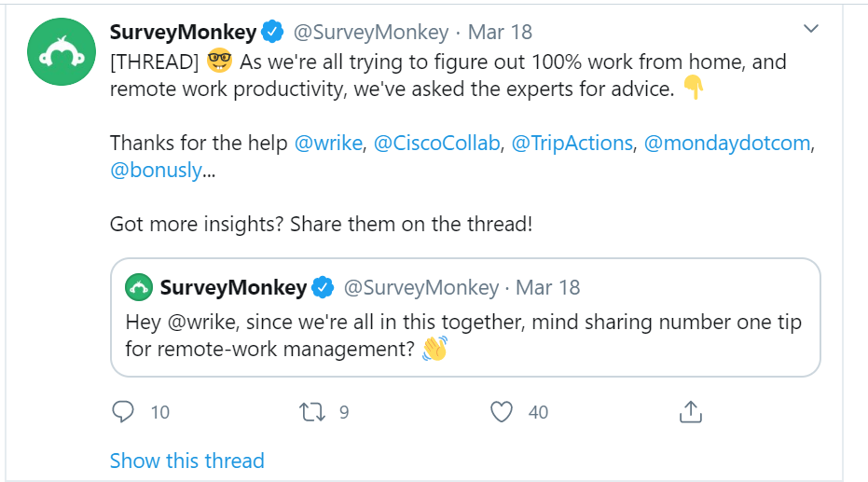The image size is (868, 482).
Task: Click the @SurveyMonkey handle in main tweet
Action: click(371, 32)
